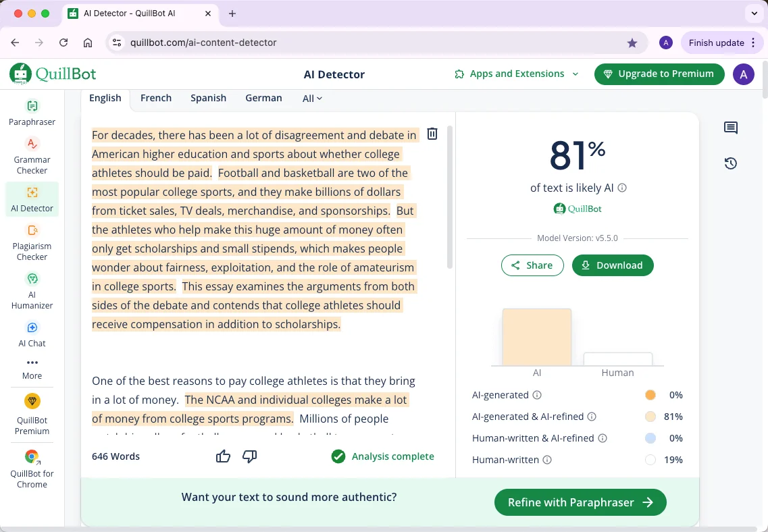Viewport: 768px width, 532px height.
Task: Open Chrome profile A icon in toolbar
Action: click(665, 43)
